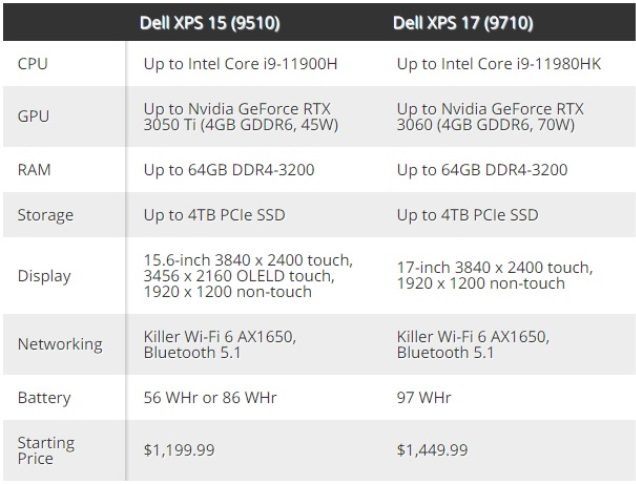636x484 pixels.
Task: Select the CPU row label
Action: pyautogui.click(x=32, y=64)
